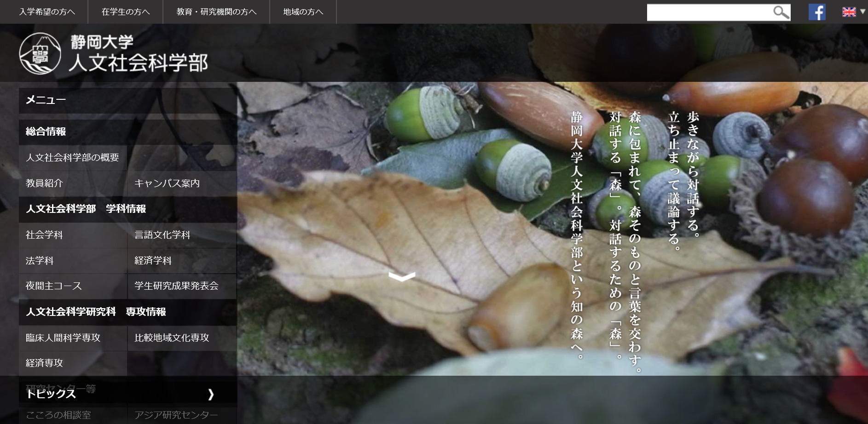
Task: Open 在学生の方へ top menu
Action: coord(126,12)
